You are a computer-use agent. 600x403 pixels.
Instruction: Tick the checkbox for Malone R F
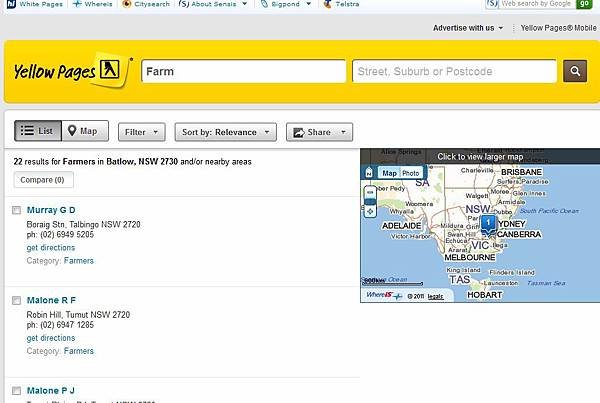point(16,300)
